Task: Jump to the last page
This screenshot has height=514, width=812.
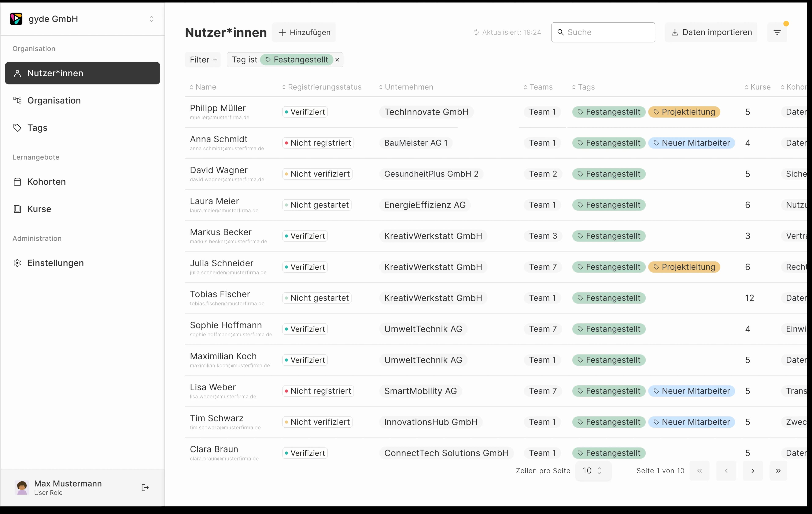Action: pos(778,470)
